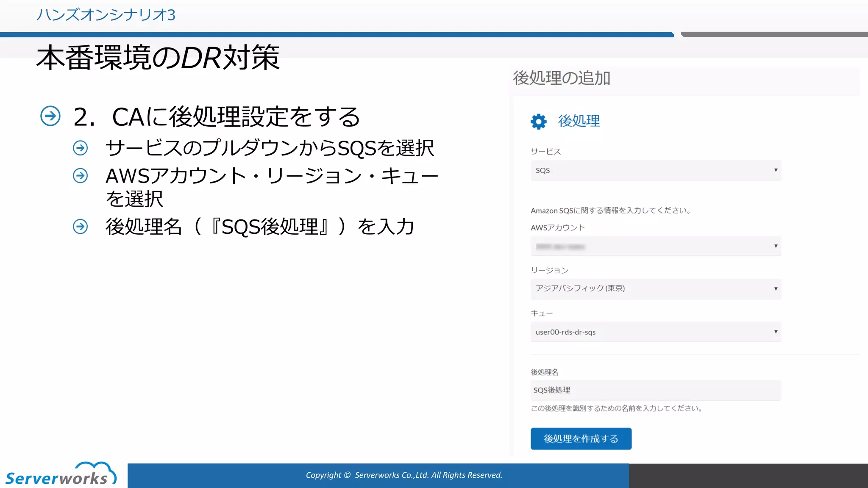The image size is (868, 488).
Task: Click the slide title 本番環境のDR対策
Action: 158,58
